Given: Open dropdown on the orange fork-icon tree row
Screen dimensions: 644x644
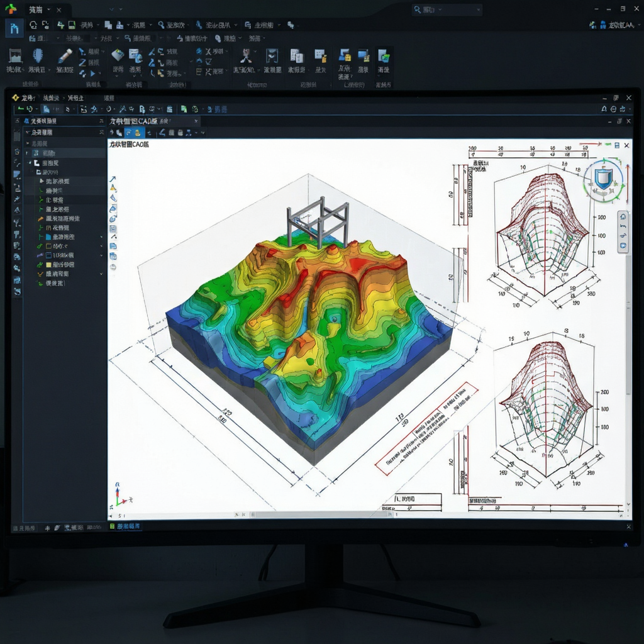Looking at the screenshot, I should pos(101,274).
